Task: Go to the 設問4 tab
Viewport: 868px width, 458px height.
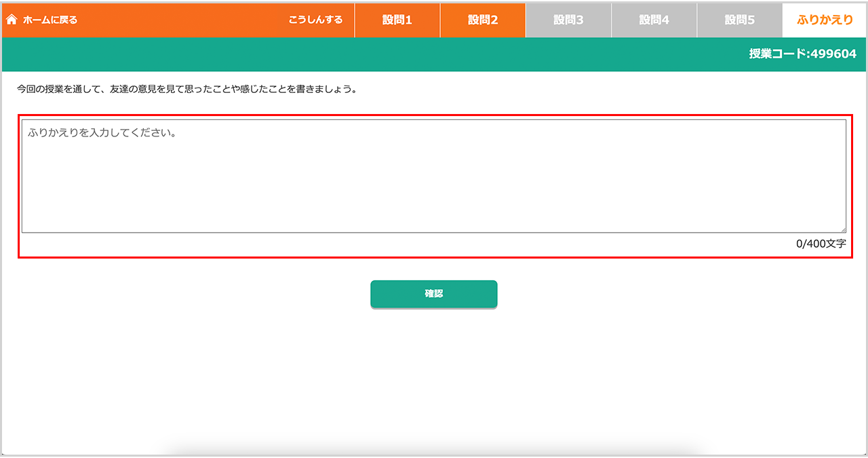Action: (654, 20)
